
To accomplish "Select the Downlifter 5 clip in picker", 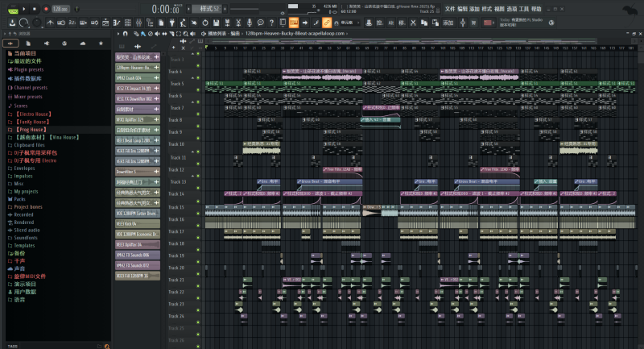I will (138, 172).
